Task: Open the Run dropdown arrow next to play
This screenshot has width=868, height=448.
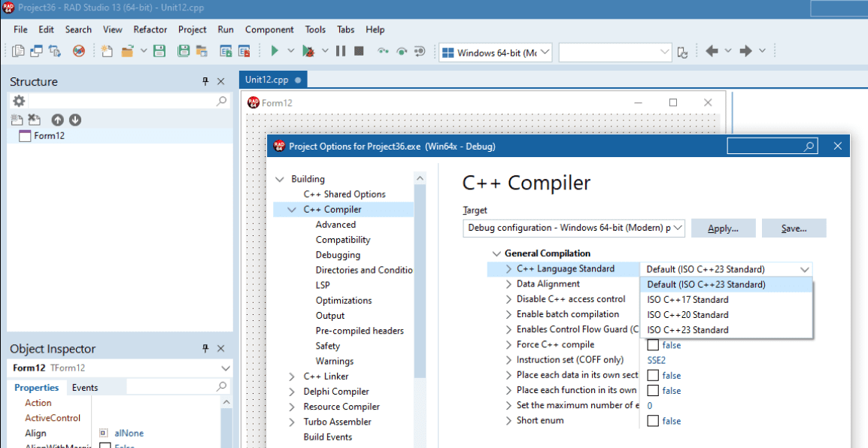Action: click(290, 51)
